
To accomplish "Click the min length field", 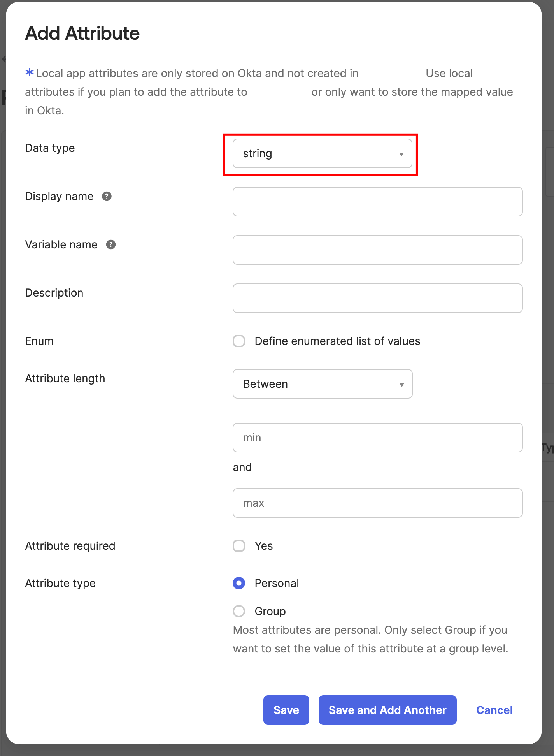I will [x=377, y=438].
